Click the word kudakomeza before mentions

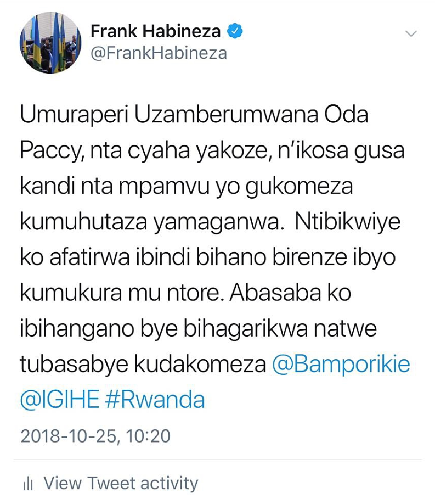coord(200,365)
